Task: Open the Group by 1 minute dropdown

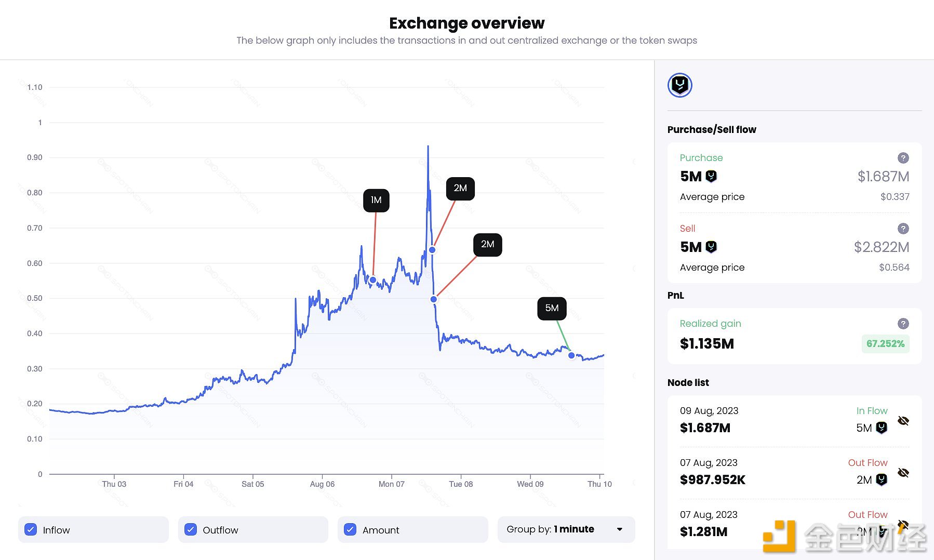Action: pyautogui.click(x=566, y=529)
